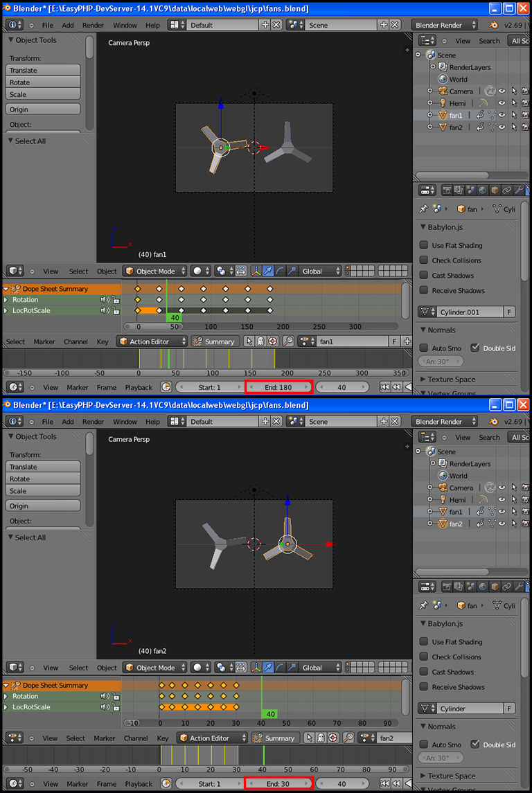Click the End: 30 frame field
This screenshot has width=532, height=793.
[x=278, y=783]
